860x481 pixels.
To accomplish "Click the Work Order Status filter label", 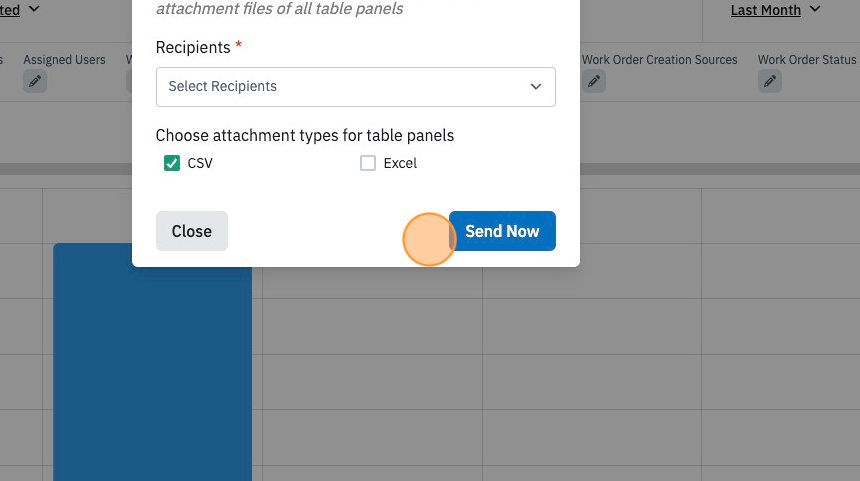I will (807, 60).
